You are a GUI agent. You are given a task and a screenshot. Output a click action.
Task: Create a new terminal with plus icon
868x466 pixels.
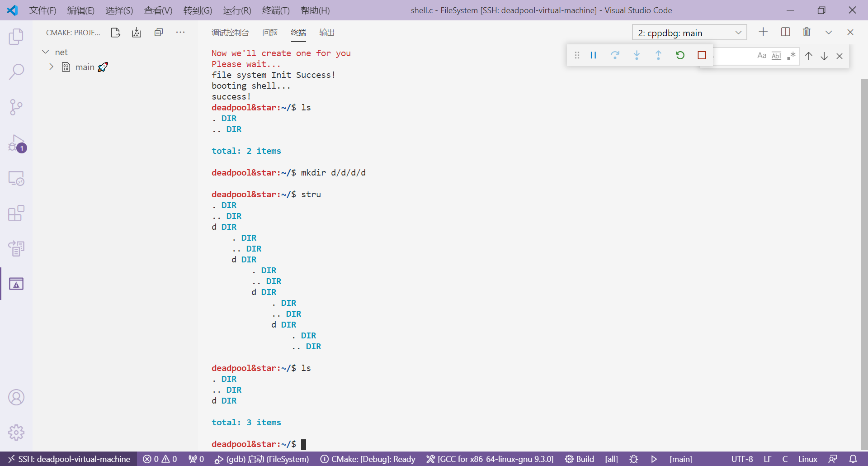pos(763,32)
